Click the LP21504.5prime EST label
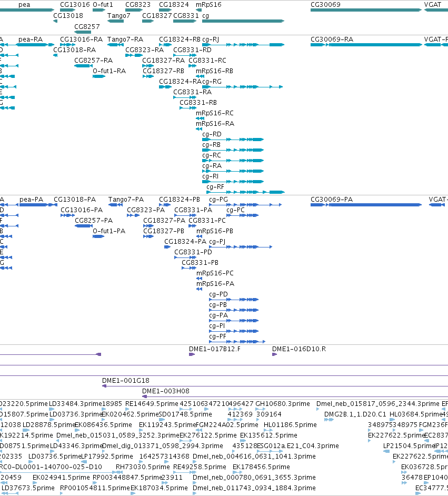Image resolution: width=448 pixels, height=496 pixels. click(409, 445)
